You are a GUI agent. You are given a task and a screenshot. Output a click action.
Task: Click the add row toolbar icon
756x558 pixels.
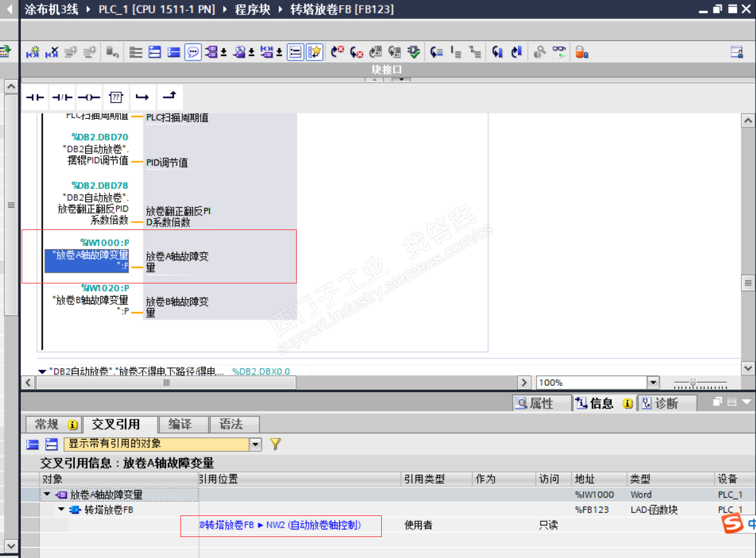(x=90, y=52)
